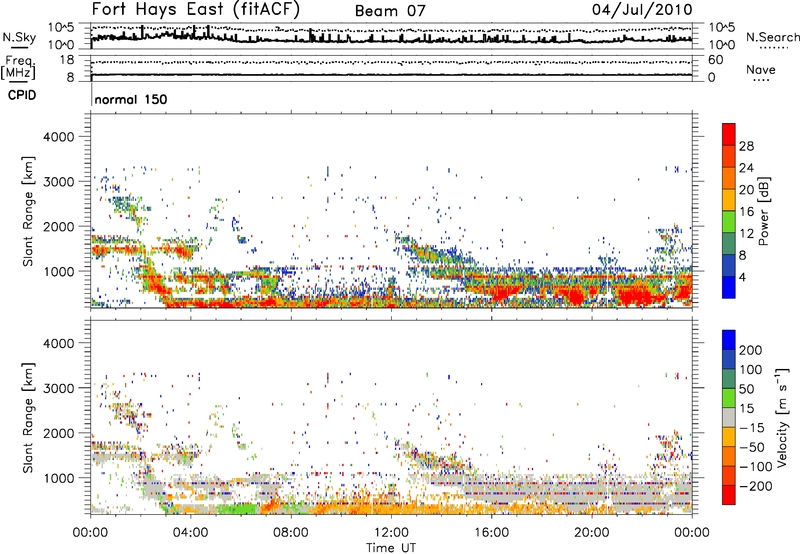
Task: Click the bright green 15–50 velocity segment
Action: (729, 398)
